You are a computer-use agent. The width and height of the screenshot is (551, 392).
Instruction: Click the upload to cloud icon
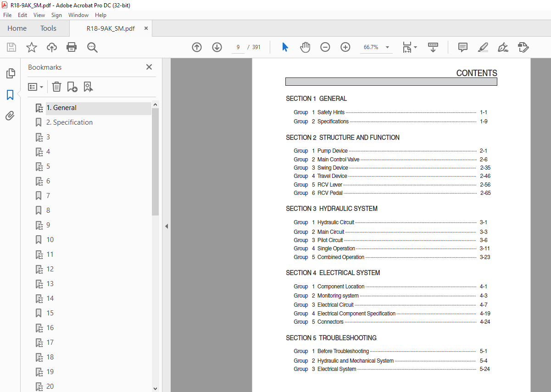[52, 47]
